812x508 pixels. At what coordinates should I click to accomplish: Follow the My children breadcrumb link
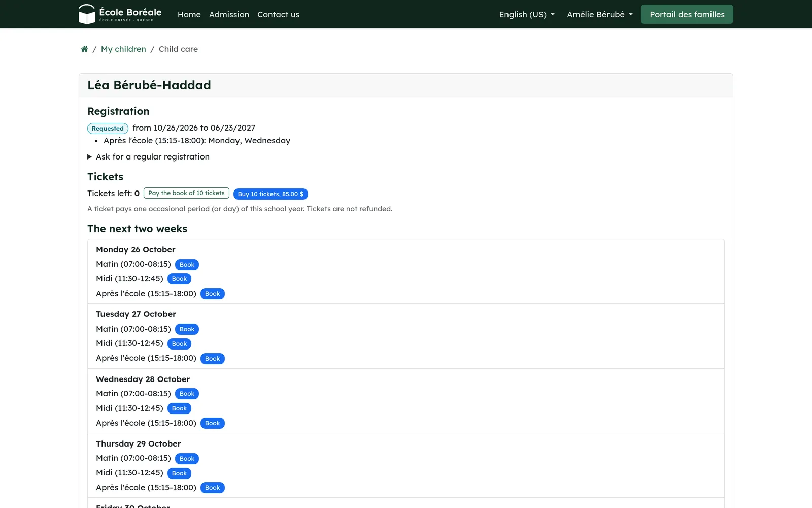click(123, 49)
